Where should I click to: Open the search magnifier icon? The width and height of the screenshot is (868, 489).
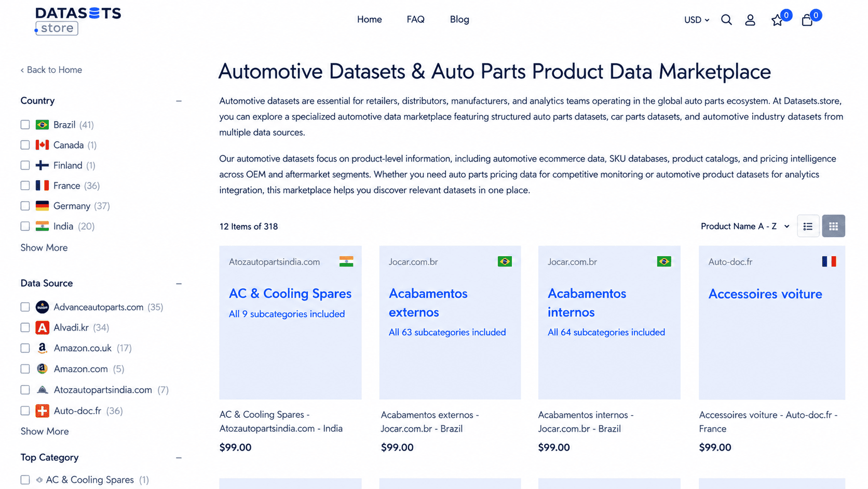[x=726, y=20]
